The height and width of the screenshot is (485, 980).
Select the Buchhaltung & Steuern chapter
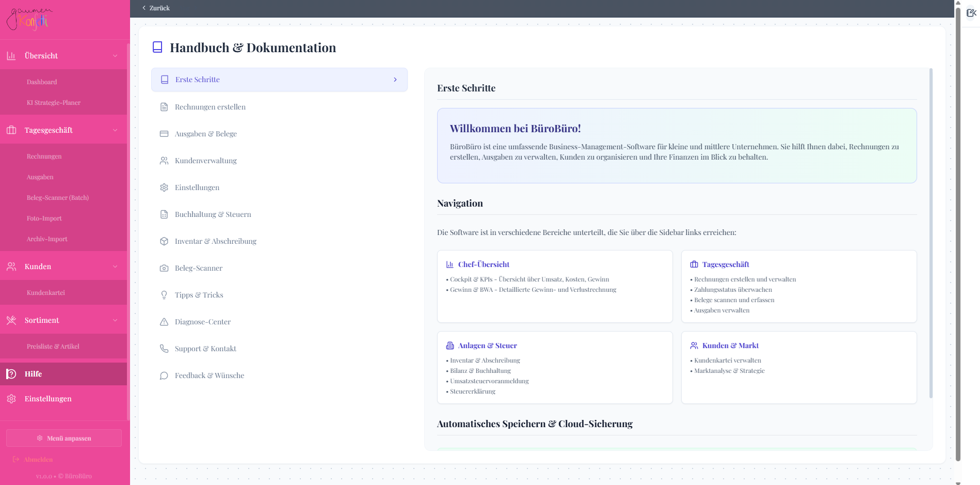tap(279, 214)
